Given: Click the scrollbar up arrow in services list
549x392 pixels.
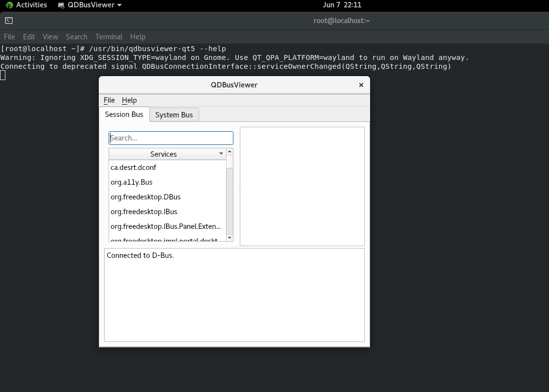Looking at the screenshot, I should [230, 152].
